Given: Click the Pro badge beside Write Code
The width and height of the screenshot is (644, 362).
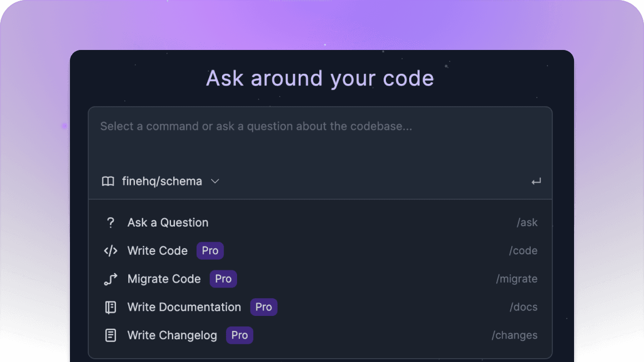Looking at the screenshot, I should pos(210,250).
